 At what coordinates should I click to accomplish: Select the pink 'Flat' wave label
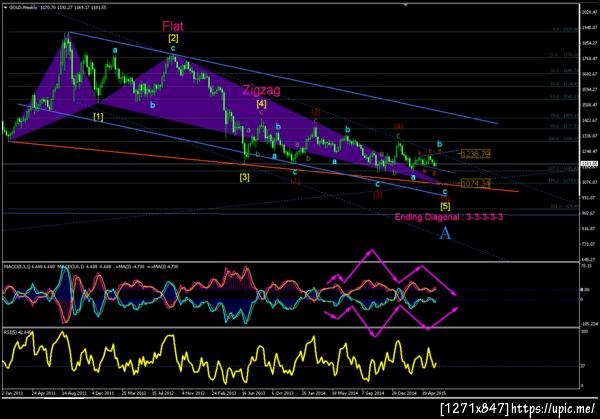click(x=173, y=26)
